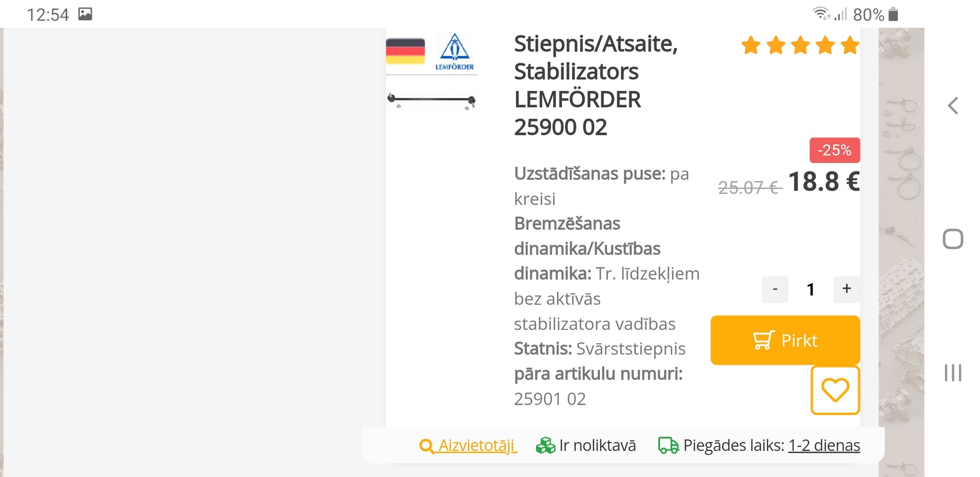The image size is (980, 477).
Task: Tap the image notification icon in status bar
Action: click(x=85, y=14)
